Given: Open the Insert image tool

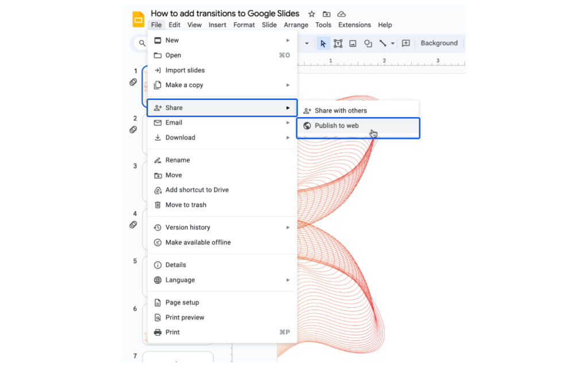Looking at the screenshot, I should [353, 43].
